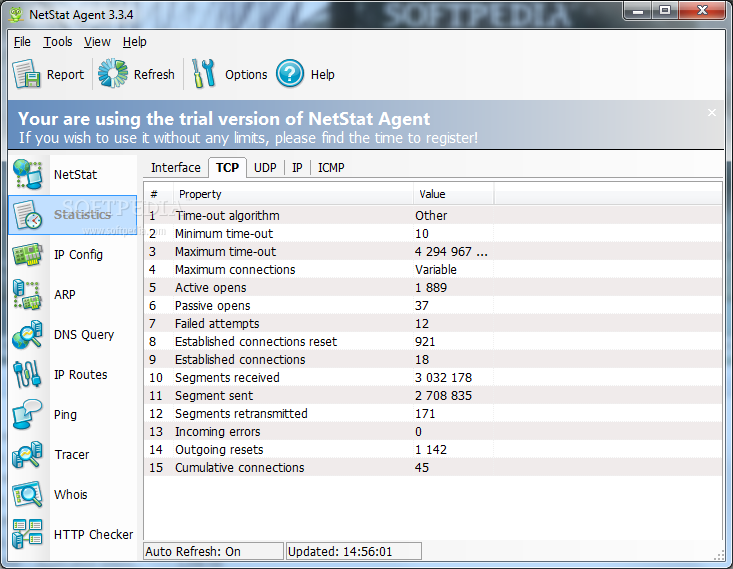Click the Refresh spinner icon
This screenshot has width=733, height=569.
(x=113, y=73)
